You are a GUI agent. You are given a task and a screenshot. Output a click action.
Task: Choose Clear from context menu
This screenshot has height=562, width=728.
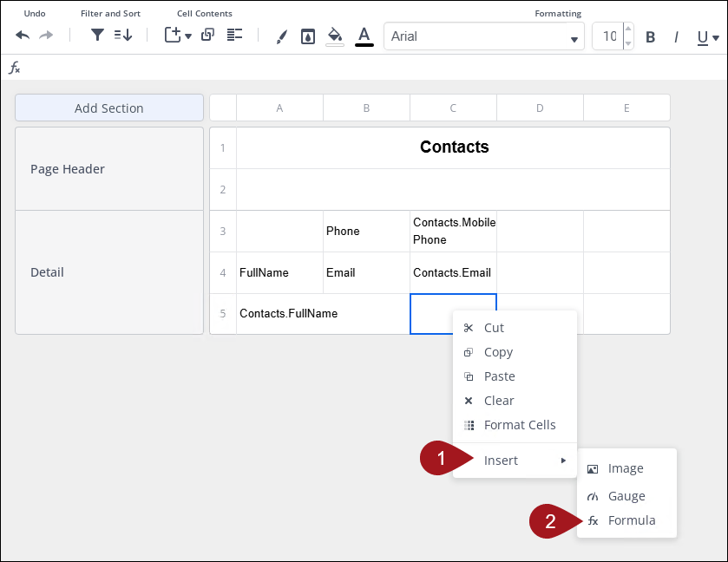point(515,401)
